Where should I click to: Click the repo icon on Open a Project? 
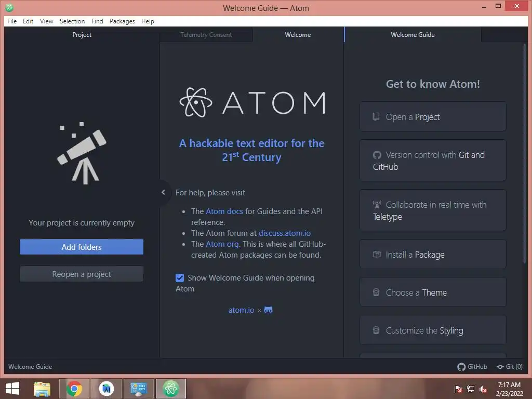(376, 117)
